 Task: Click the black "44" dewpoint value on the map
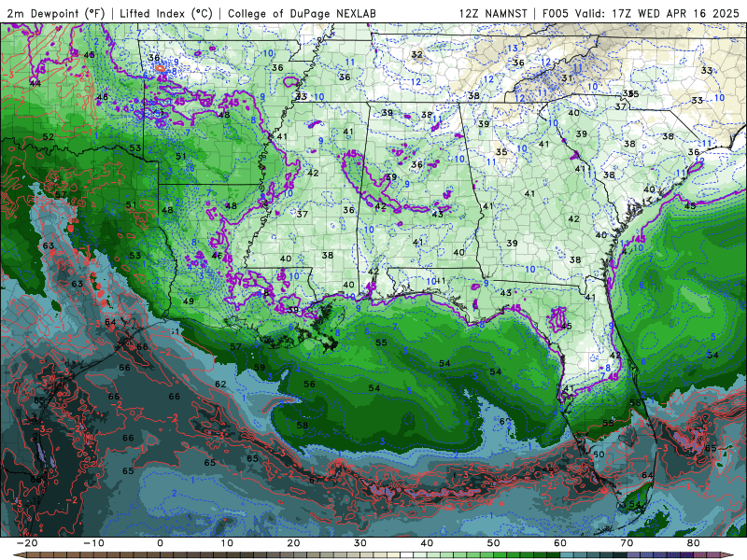(35, 83)
